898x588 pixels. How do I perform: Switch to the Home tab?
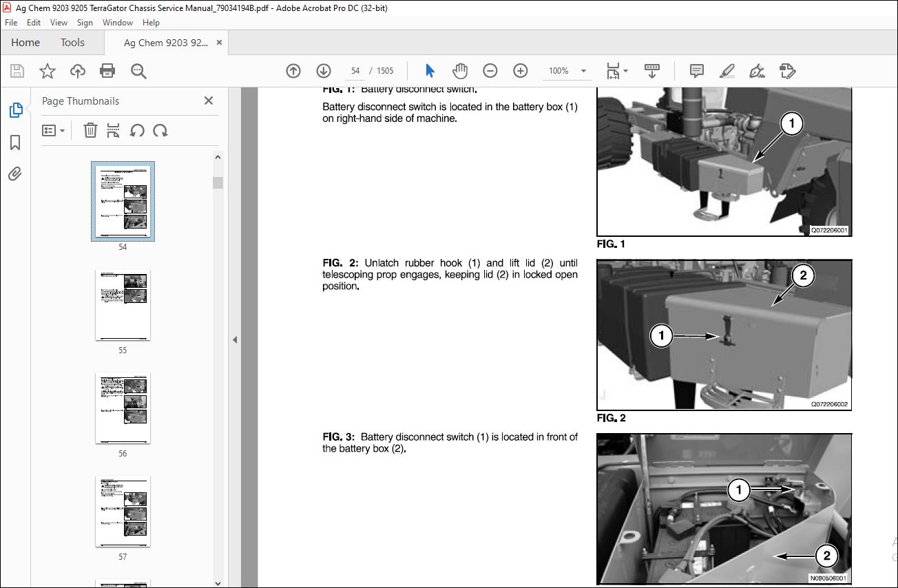(25, 43)
